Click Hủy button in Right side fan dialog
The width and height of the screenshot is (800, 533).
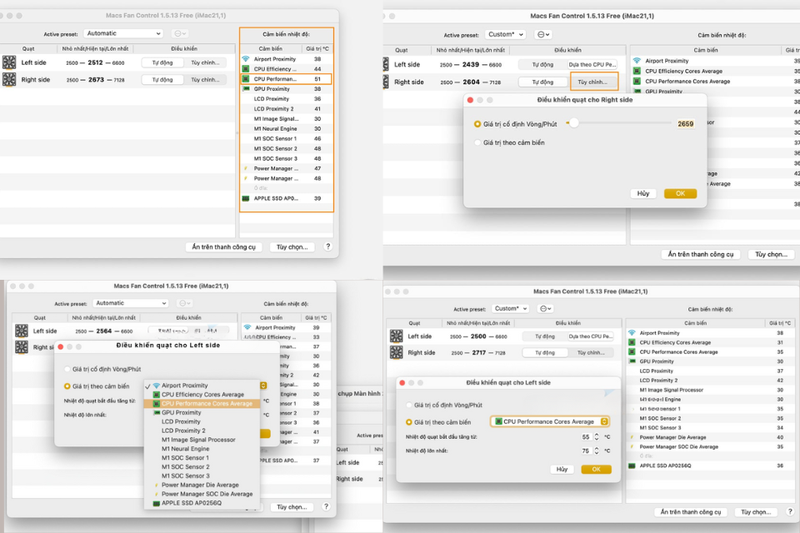click(x=643, y=194)
